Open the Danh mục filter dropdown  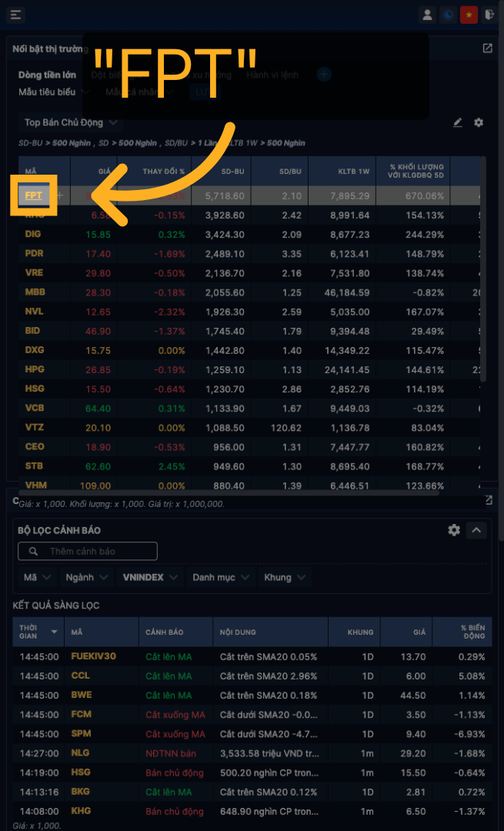pos(221,577)
